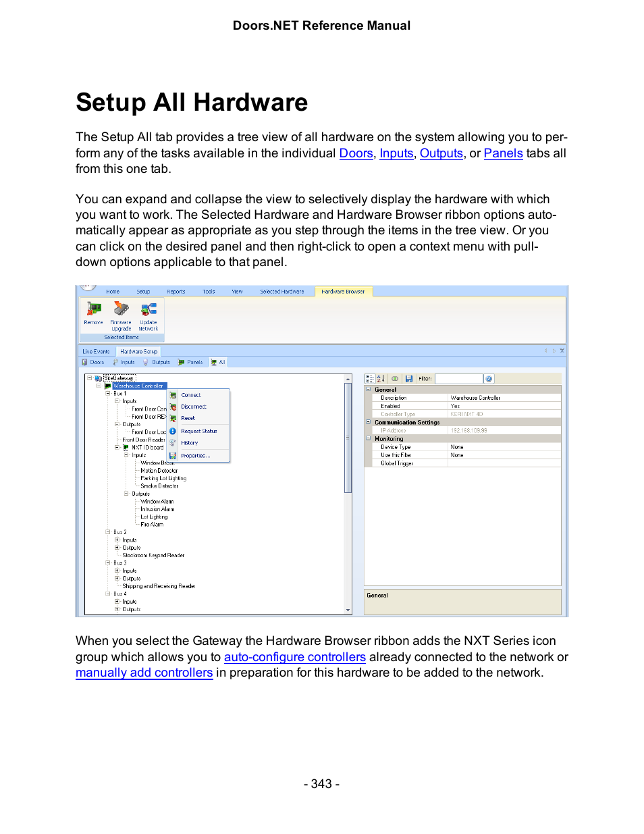Open the Tools ribbon tab

209,292
